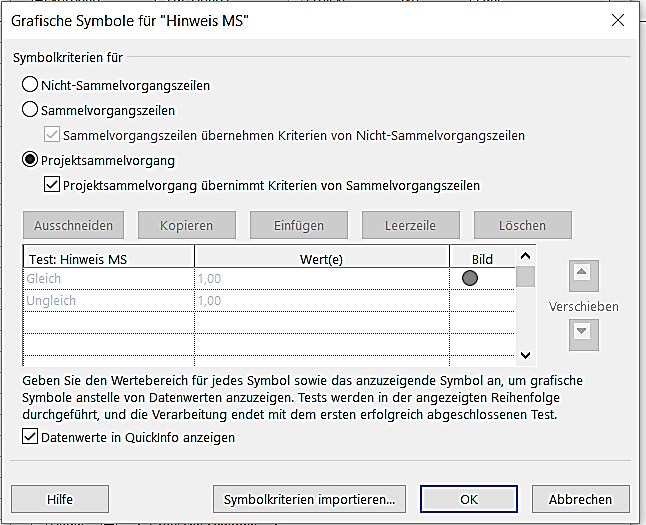The image size is (646, 525).
Task: Close the Grafische Symbole dialog
Action: click(617, 21)
